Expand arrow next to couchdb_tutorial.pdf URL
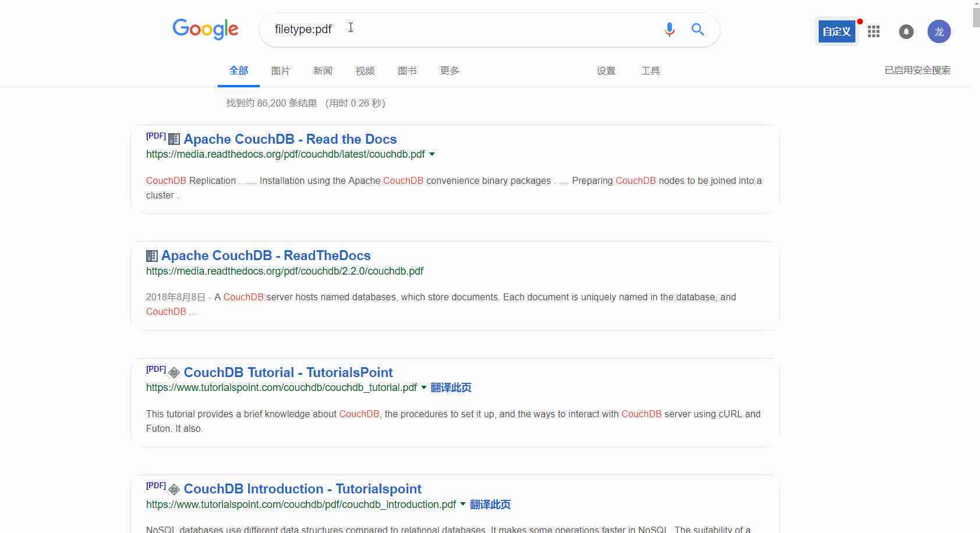This screenshot has width=980, height=533. pos(424,388)
